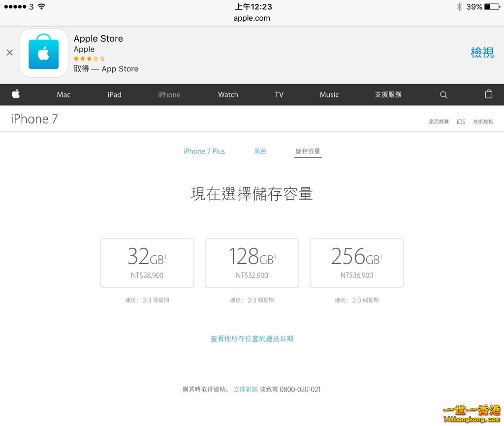Click 查看你所在位置的運送日期 link

[252, 339]
